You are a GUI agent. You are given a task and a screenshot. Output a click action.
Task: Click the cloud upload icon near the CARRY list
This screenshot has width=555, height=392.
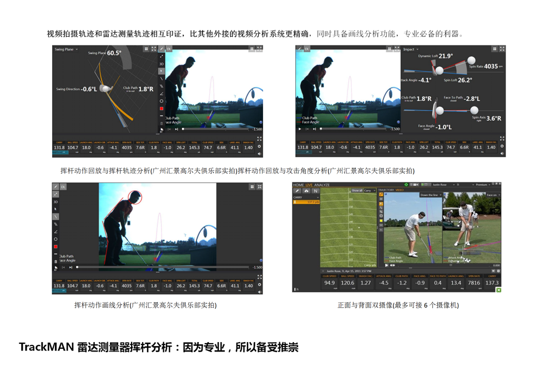[306, 191]
